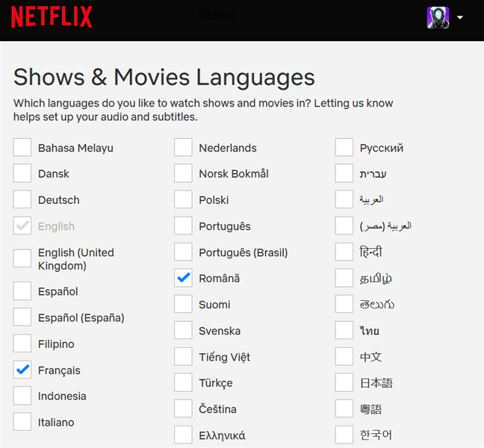
Task: Tick the Deutsch checkbox
Action: [x=22, y=199]
